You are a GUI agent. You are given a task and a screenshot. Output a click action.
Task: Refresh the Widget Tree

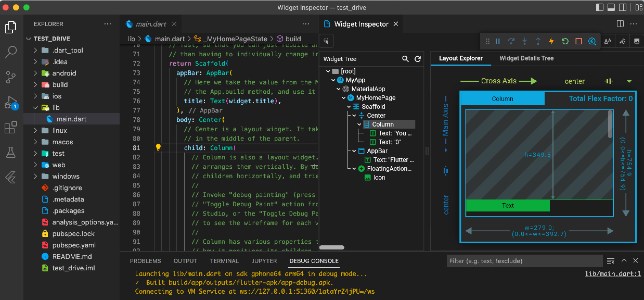(x=417, y=59)
